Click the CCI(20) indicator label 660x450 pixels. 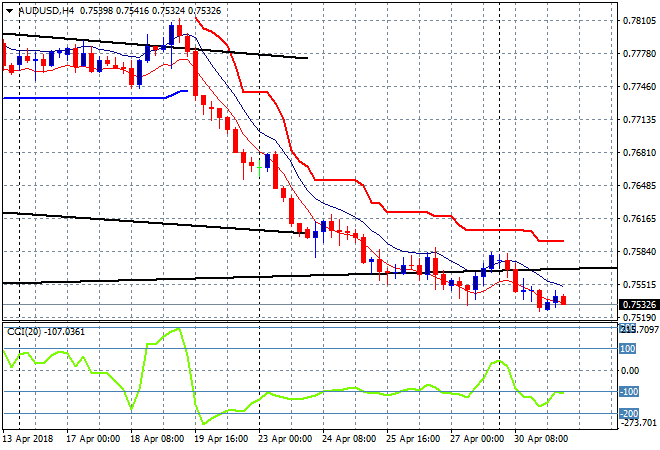[x=23, y=331]
